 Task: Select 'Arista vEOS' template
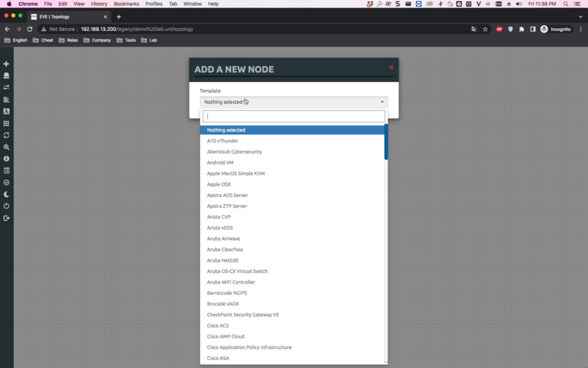(292, 228)
